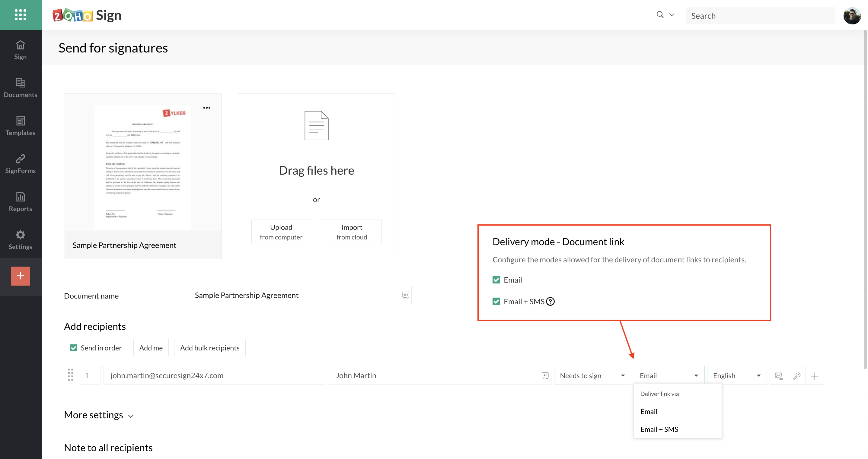Open the three-dot menu on document thumbnail
The image size is (868, 459).
(207, 108)
